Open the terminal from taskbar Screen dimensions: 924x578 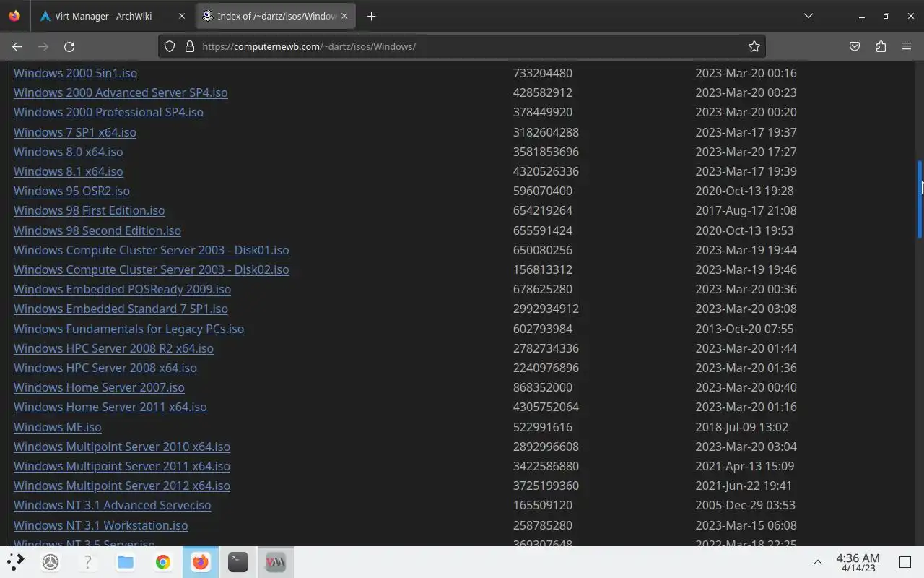tap(238, 561)
